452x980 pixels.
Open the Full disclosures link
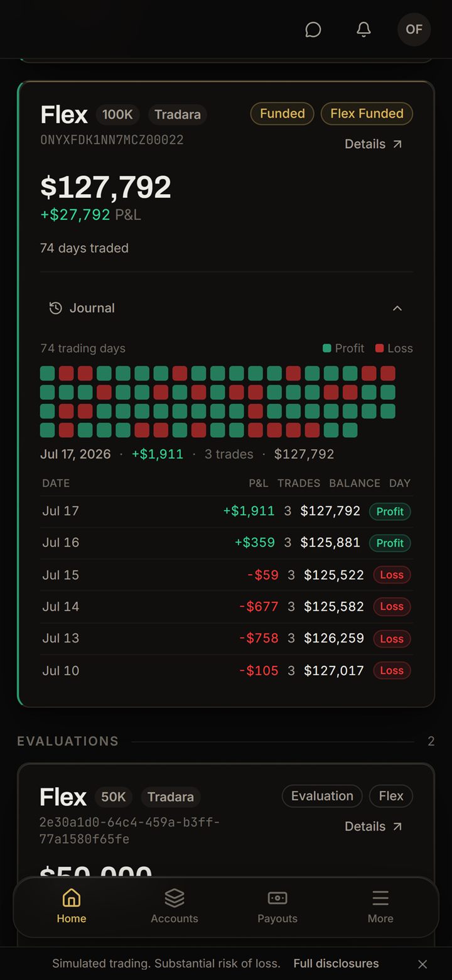tap(336, 964)
